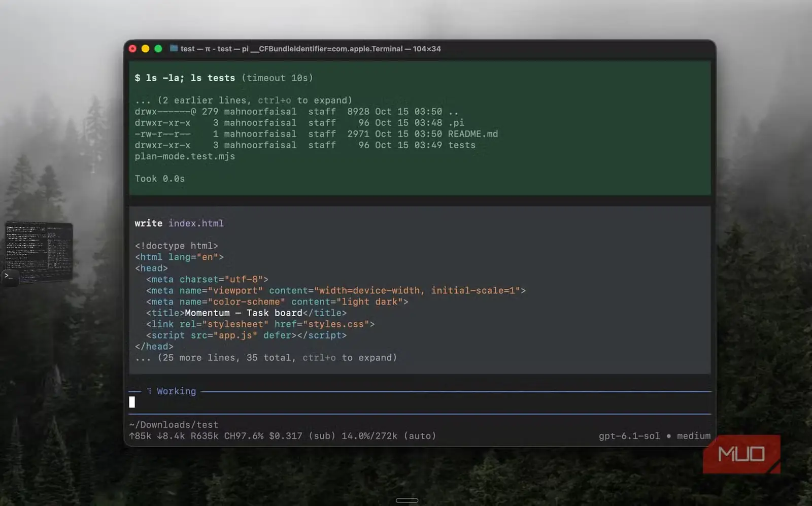Click the opening "<head>" tag

pos(151,268)
